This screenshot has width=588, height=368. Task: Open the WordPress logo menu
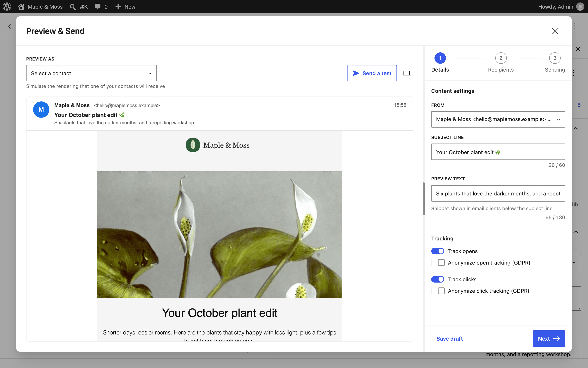point(7,7)
